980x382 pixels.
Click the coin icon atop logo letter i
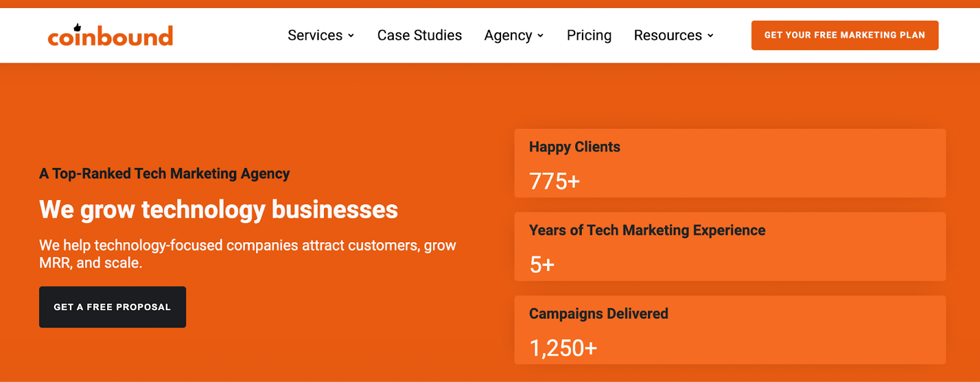(77, 28)
